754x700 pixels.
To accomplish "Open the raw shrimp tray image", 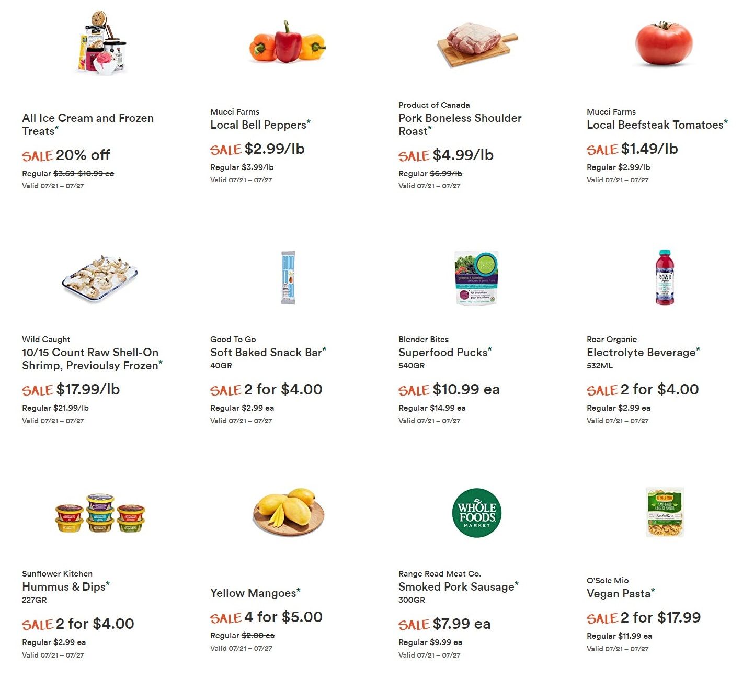I will (x=100, y=278).
